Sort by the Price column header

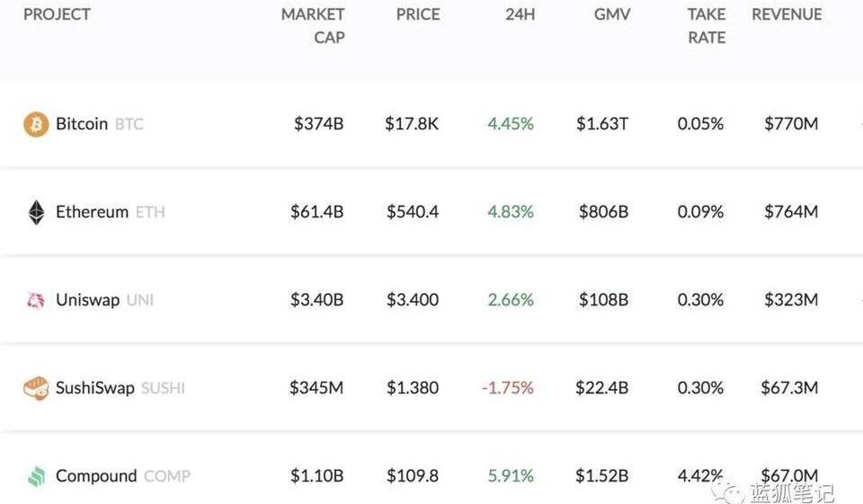pyautogui.click(x=417, y=15)
